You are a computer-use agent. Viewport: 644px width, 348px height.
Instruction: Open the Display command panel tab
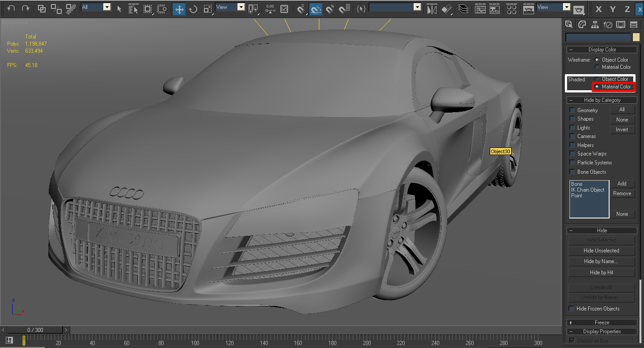click(621, 25)
